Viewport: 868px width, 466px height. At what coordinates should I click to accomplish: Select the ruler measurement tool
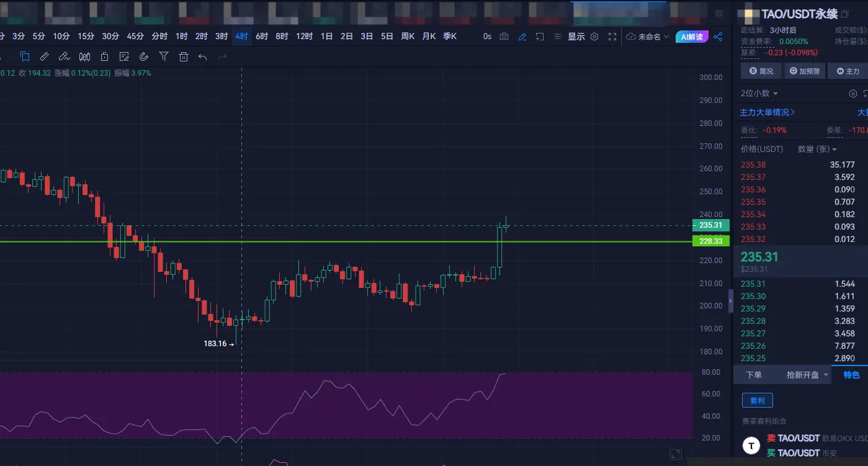44,56
